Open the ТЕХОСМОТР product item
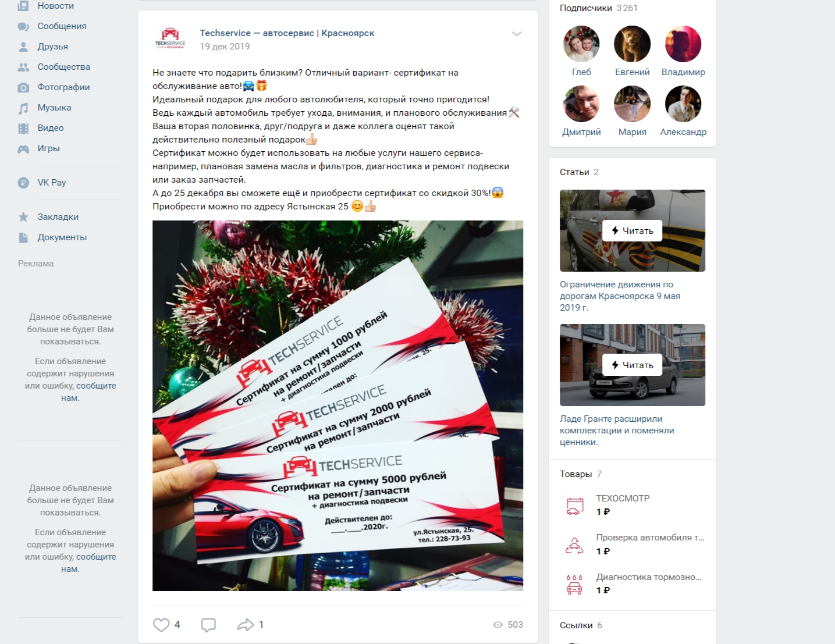This screenshot has height=644, width=835. [632, 505]
